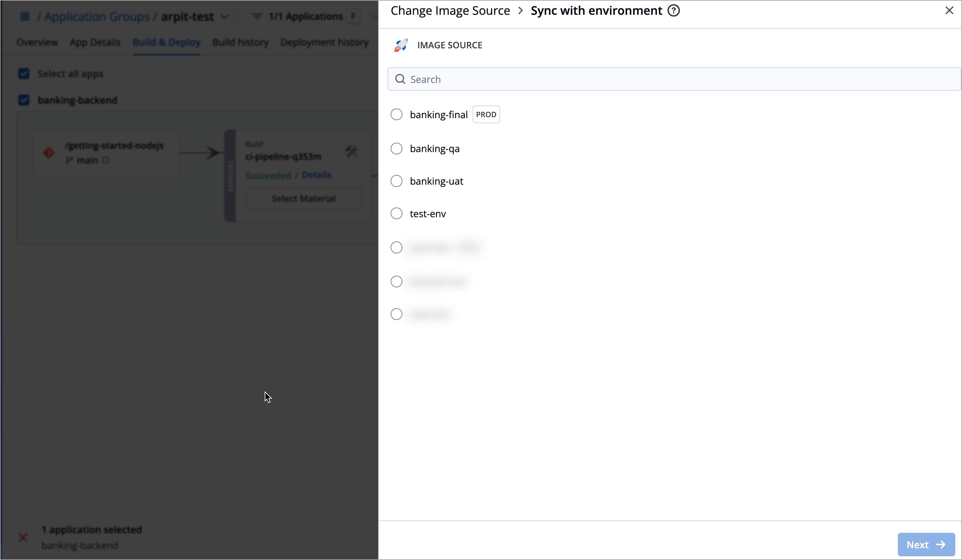Viewport: 962px width, 560px height.
Task: Click the Next button
Action: point(926,544)
